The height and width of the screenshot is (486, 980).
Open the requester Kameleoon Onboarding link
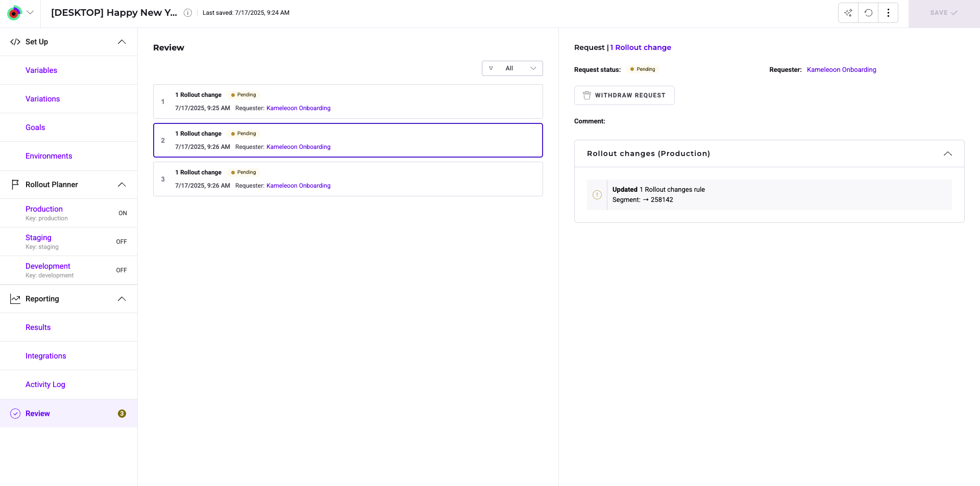coord(841,70)
